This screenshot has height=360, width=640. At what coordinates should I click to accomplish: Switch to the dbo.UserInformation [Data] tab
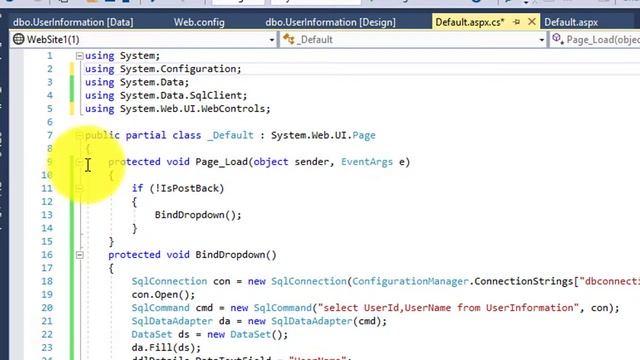click(73, 22)
